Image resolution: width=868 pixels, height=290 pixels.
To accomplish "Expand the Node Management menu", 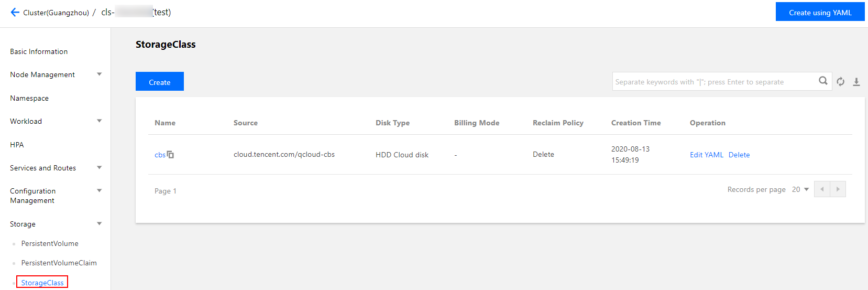I will pos(99,74).
